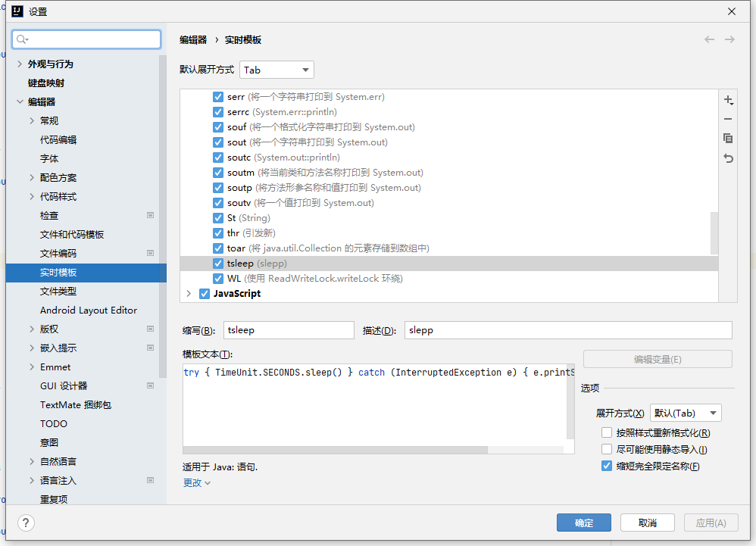Open the 默认展开方式 Tab dropdown
The image size is (756, 546).
(x=276, y=70)
